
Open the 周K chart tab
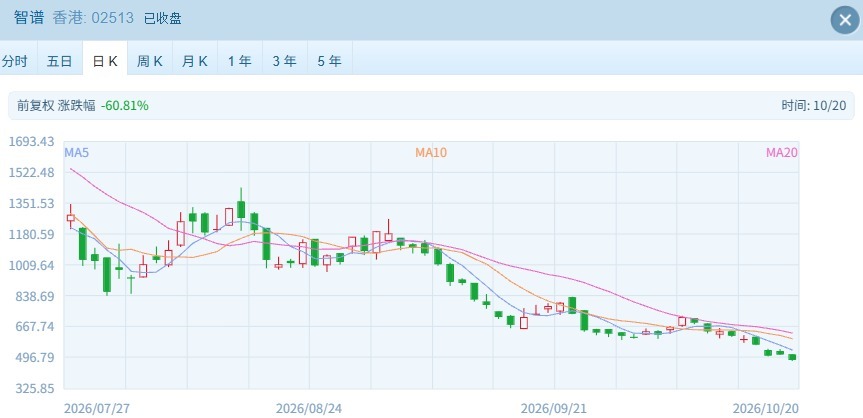tap(150, 61)
